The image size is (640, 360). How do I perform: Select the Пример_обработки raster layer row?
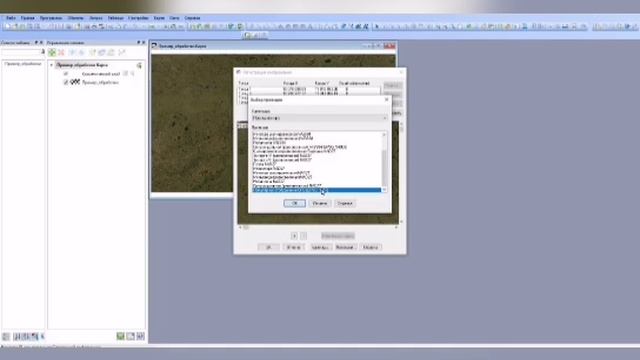[x=100, y=82]
